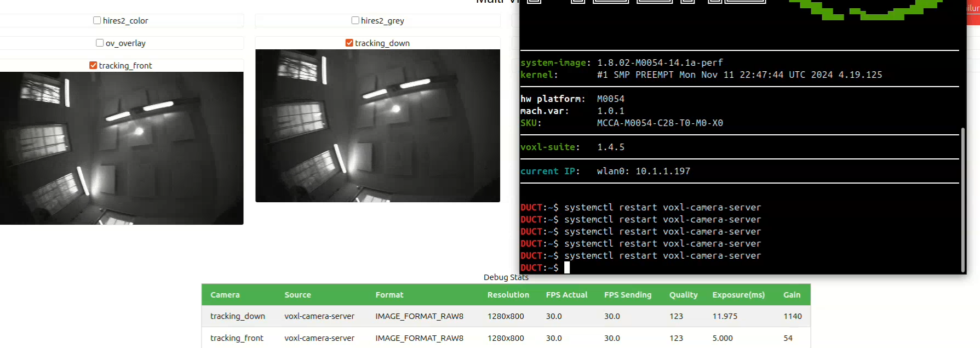Enable the hires2_grey stream checkbox

point(355,20)
